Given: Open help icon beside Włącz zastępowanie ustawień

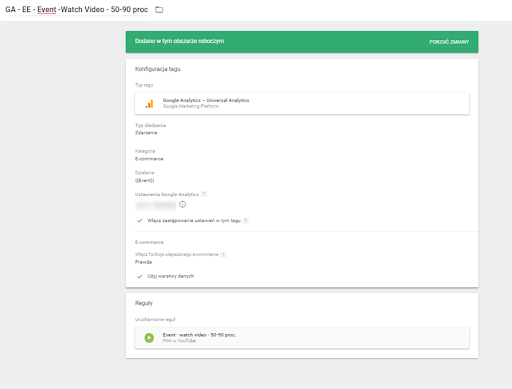Looking at the screenshot, I should click(246, 220).
